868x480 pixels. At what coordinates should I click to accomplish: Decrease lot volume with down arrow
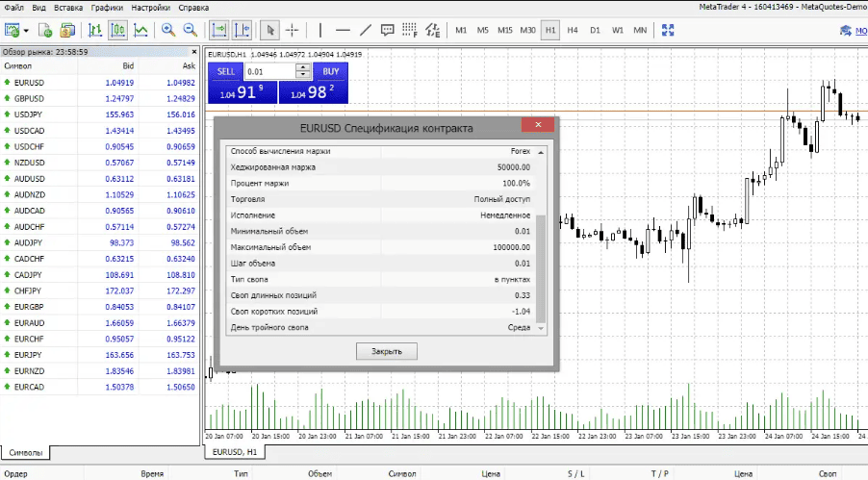pyautogui.click(x=303, y=75)
